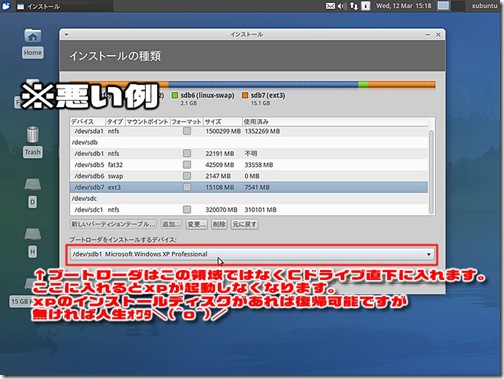This screenshot has width=504, height=379.
Task: Click the 元に戻す button
Action: click(244, 224)
